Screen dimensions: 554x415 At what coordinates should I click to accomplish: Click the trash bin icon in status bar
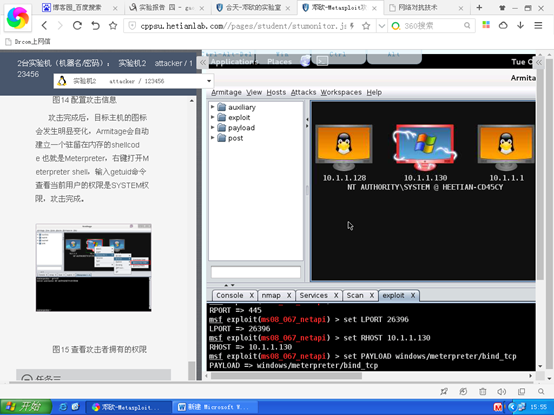[483, 391]
